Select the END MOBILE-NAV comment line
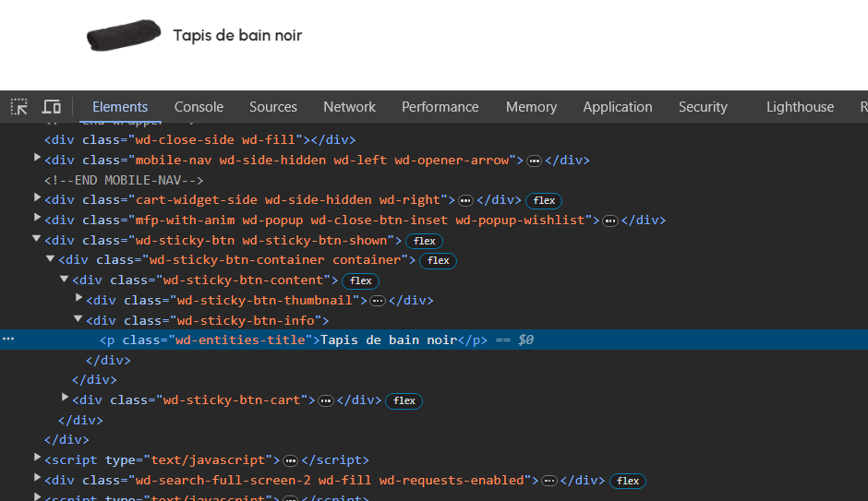Screen dimensions: 868x501 pyautogui.click(x=124, y=180)
